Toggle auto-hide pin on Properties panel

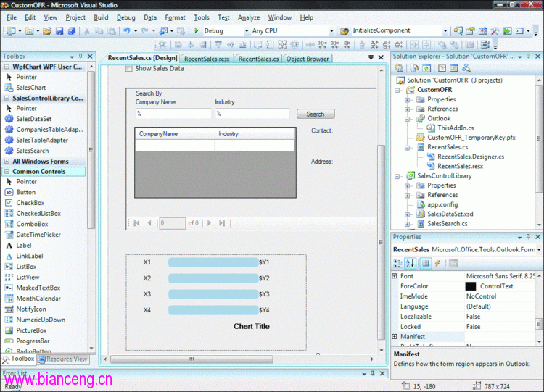tap(528, 237)
